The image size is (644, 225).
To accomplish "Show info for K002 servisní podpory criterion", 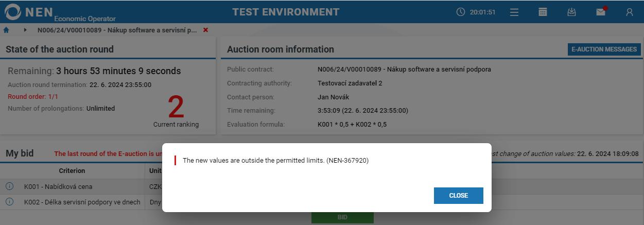I will (x=9, y=202).
